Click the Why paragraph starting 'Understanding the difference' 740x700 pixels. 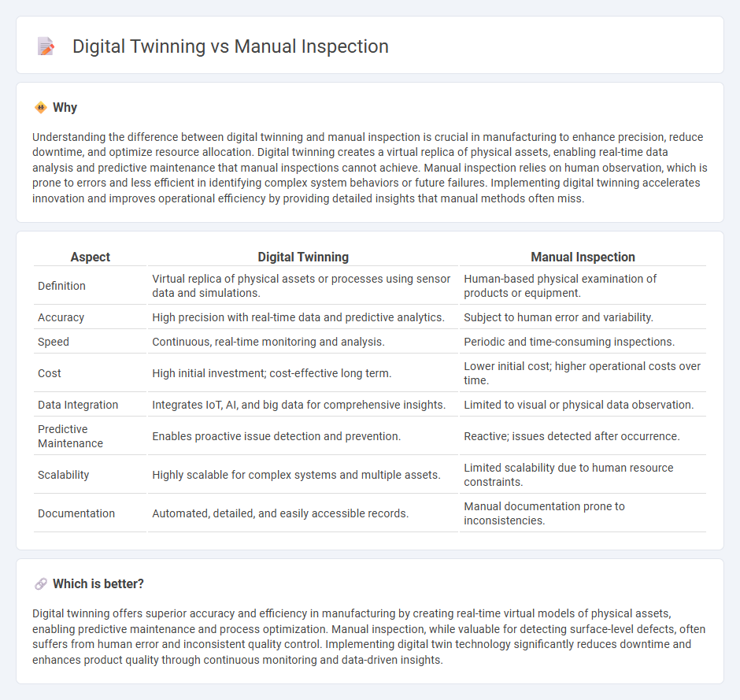[x=369, y=168]
